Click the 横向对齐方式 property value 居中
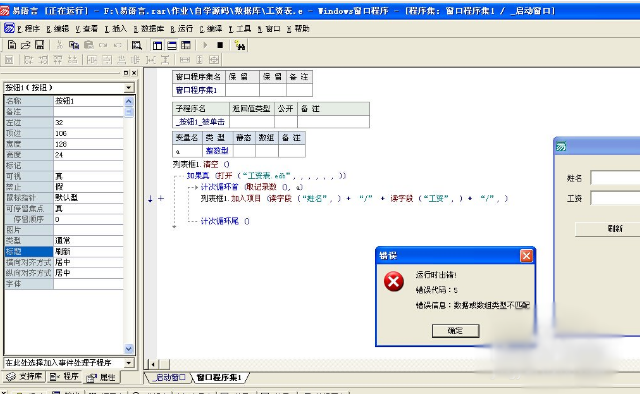The width and height of the screenshot is (640, 394). pyautogui.click(x=88, y=262)
